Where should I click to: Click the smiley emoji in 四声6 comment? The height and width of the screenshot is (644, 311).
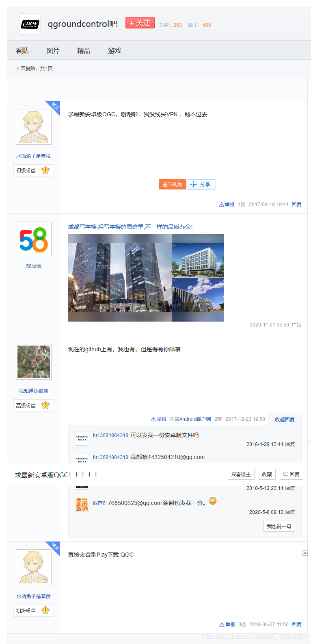213,501
